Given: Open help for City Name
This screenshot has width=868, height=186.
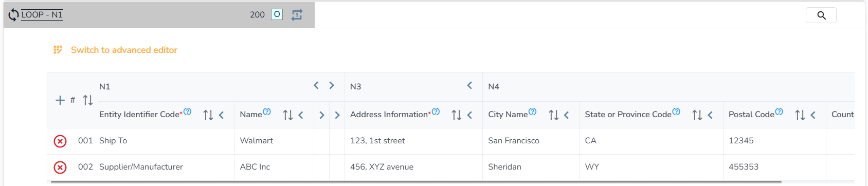Looking at the screenshot, I should (x=533, y=111).
